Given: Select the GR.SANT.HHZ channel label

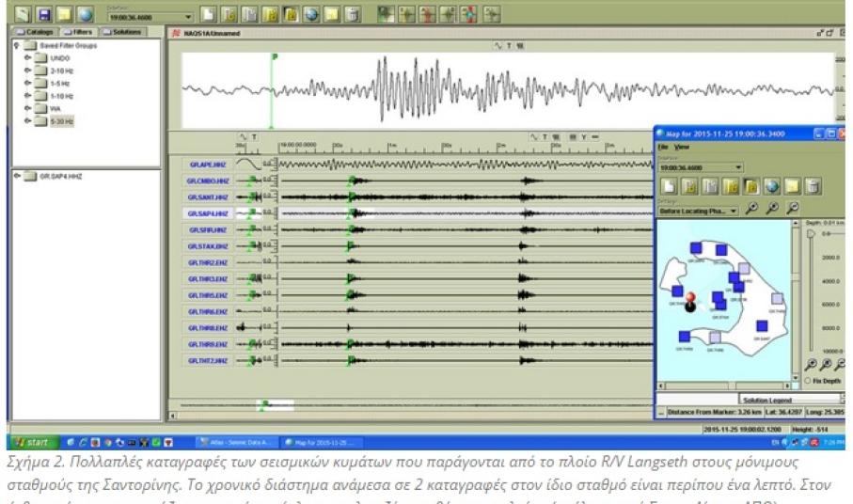Looking at the screenshot, I should click(207, 197).
